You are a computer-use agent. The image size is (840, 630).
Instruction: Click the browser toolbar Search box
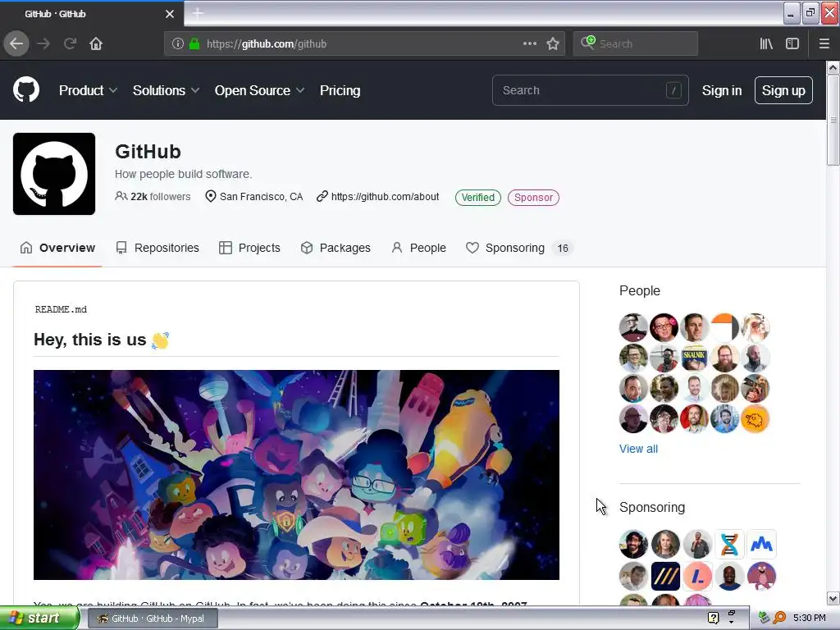pos(636,43)
